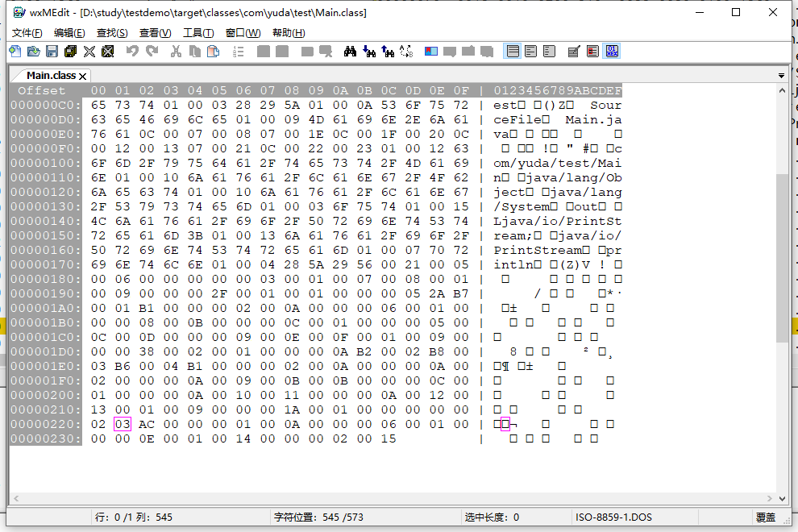
Task: Open the 编辑(E) menu
Action: (x=69, y=33)
